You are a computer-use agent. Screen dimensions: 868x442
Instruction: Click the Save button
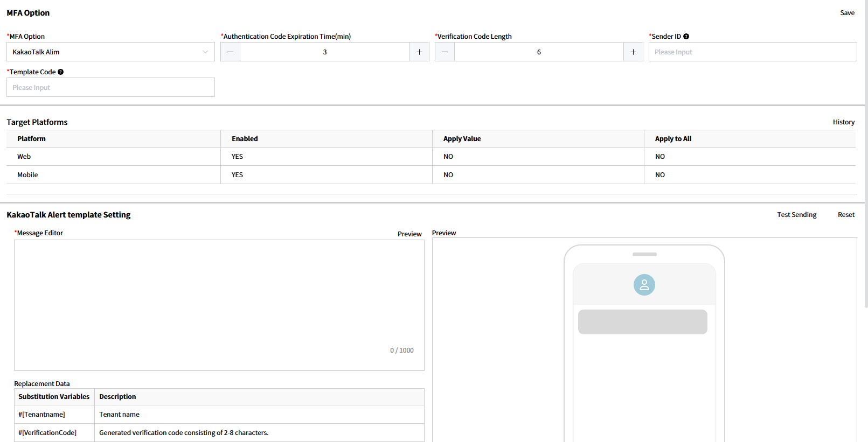pyautogui.click(x=847, y=13)
